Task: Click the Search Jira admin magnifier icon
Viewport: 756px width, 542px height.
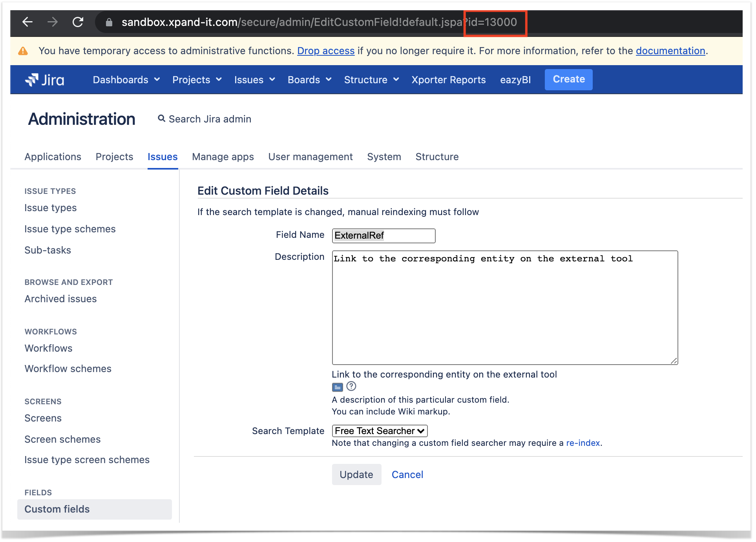Action: tap(161, 119)
